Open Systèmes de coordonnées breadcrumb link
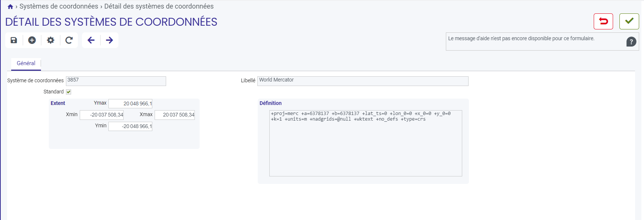Viewport: 644px width, 220px height. click(59, 6)
